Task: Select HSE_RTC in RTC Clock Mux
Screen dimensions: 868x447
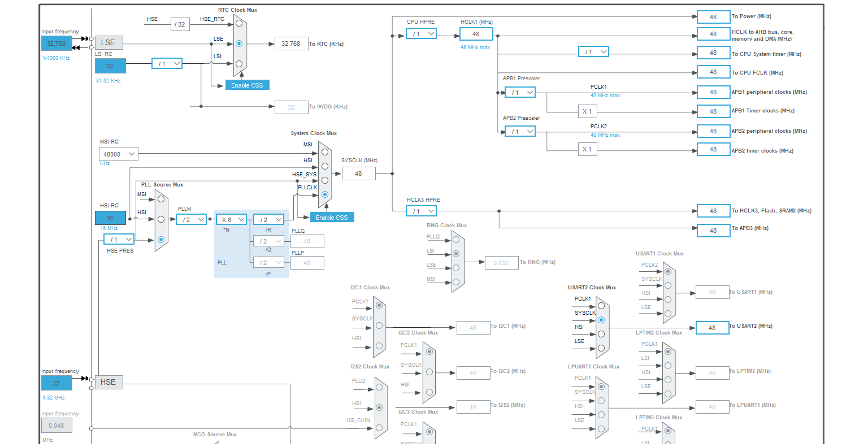Action: [239, 23]
